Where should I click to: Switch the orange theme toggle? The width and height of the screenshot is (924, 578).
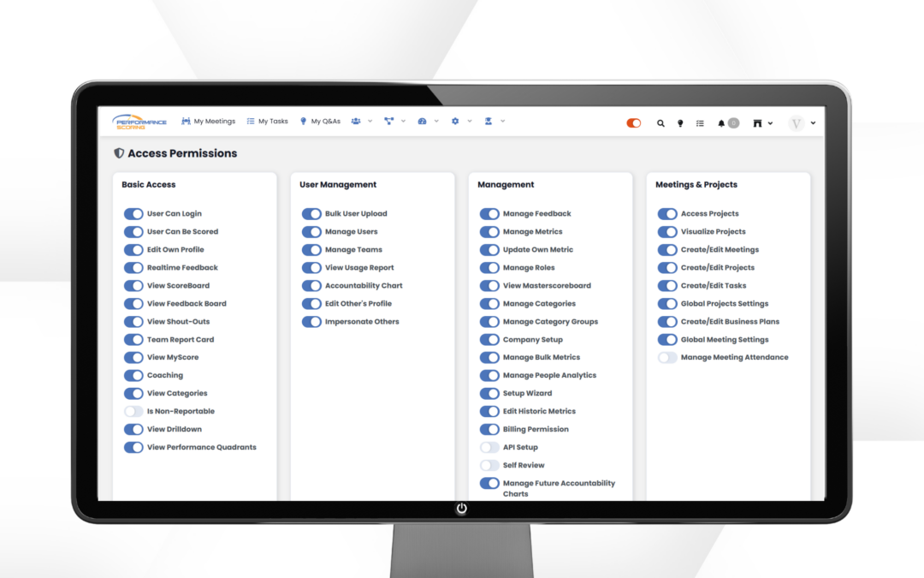[632, 122]
